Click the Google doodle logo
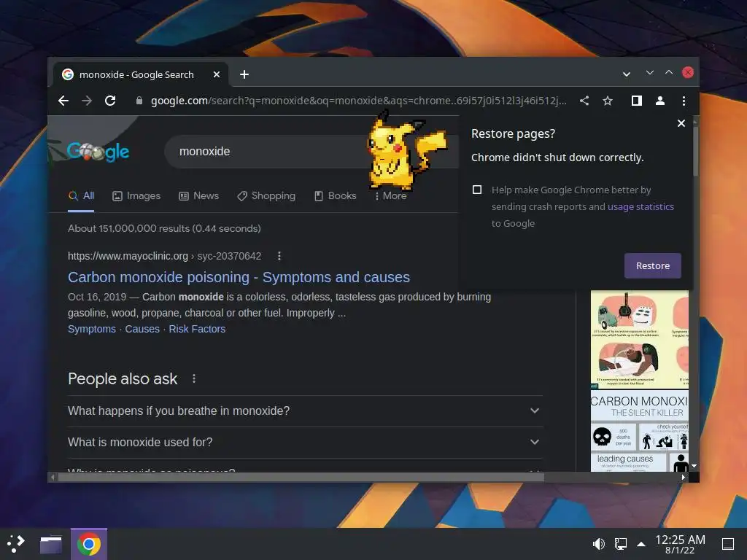The height and width of the screenshot is (560, 747). [x=98, y=152]
